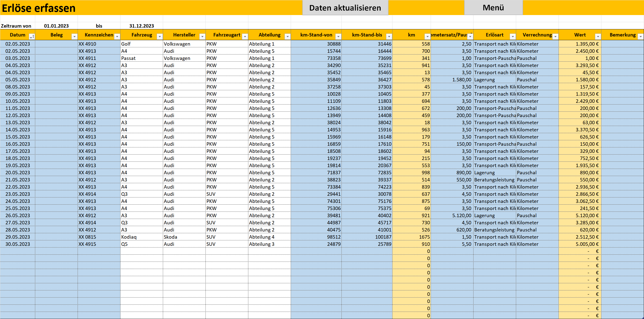Open the Abteilung column filter dropdown
Screen dimensions: 644x319
click(288, 37)
